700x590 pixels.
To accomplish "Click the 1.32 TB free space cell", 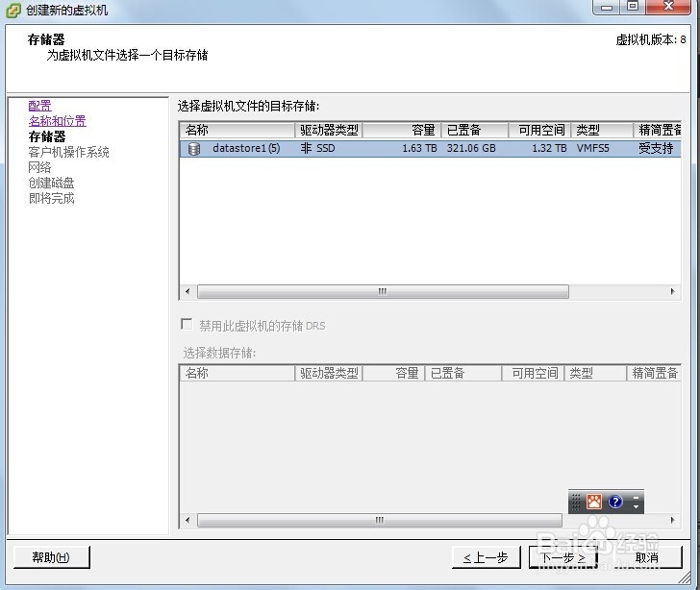I will point(549,148).
